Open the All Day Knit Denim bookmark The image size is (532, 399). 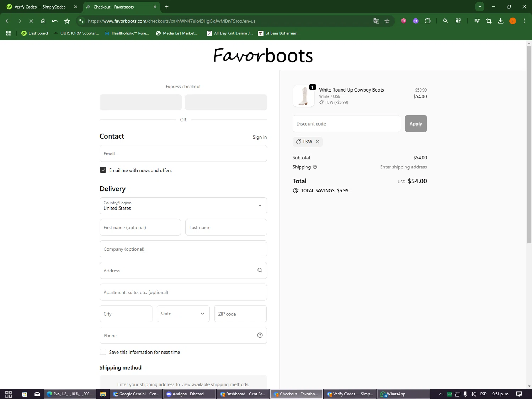point(230,33)
